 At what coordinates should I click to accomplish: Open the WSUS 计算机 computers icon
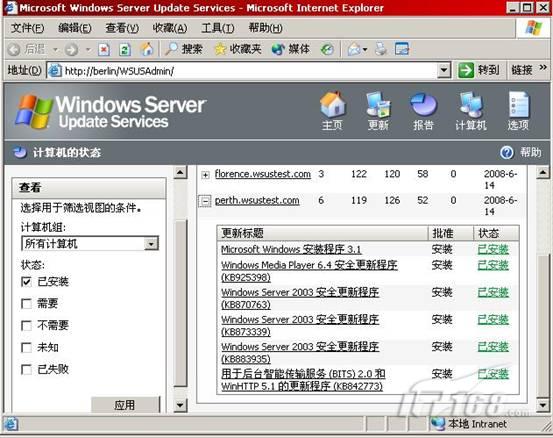tap(471, 111)
